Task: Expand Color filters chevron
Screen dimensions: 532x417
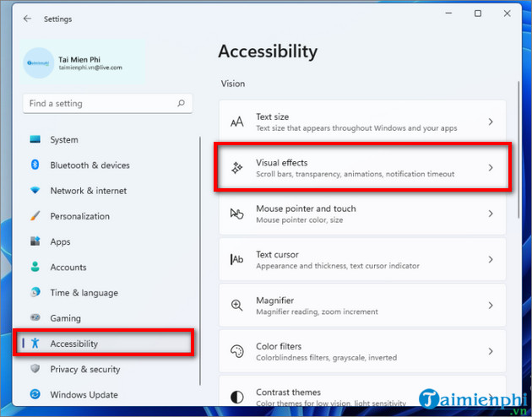Action: click(x=491, y=351)
